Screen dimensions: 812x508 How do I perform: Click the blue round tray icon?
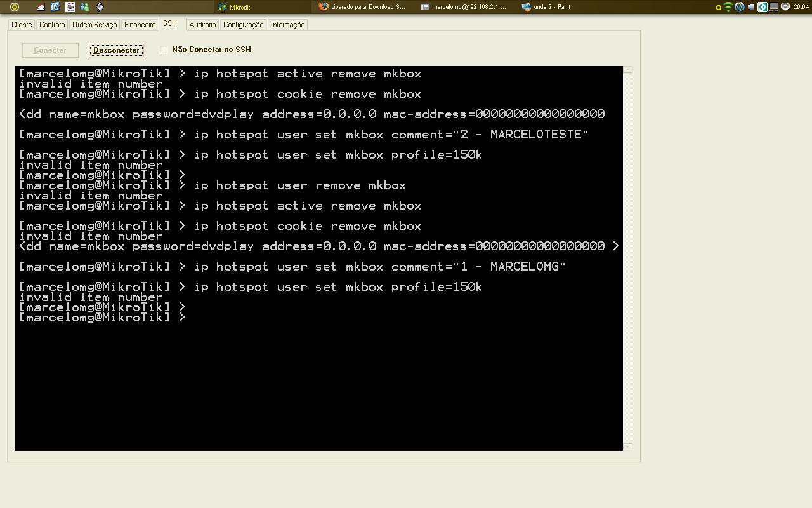pyautogui.click(x=740, y=7)
